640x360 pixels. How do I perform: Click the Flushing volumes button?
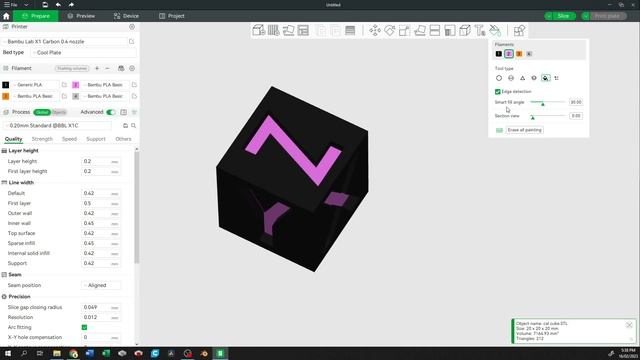tap(72, 68)
